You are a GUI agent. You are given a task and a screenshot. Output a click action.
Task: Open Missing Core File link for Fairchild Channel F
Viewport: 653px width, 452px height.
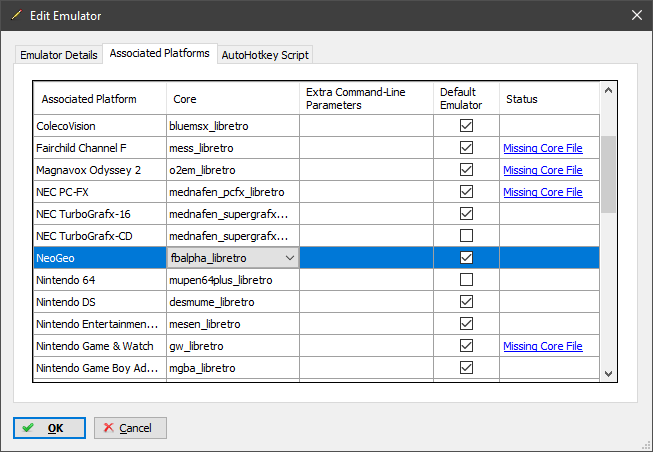point(543,148)
